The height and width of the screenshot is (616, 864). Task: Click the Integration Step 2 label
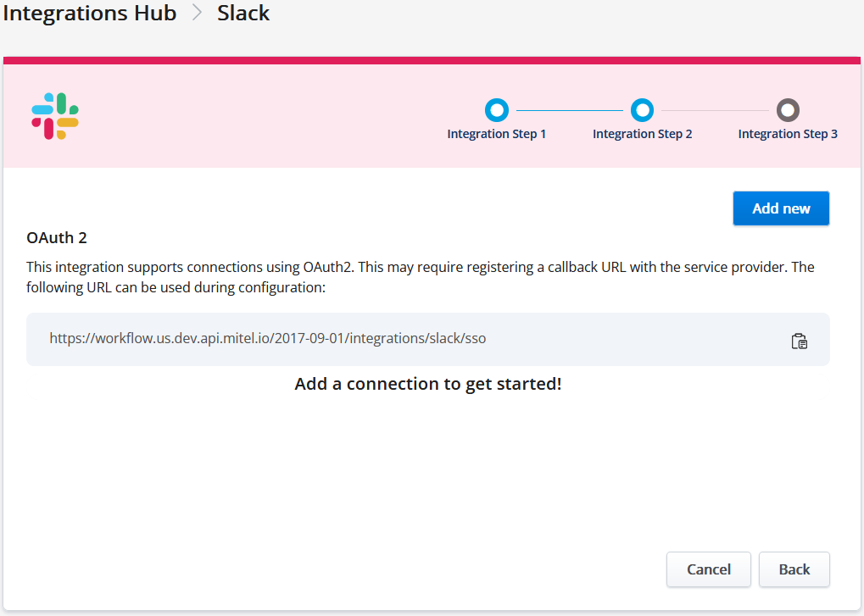click(x=642, y=133)
